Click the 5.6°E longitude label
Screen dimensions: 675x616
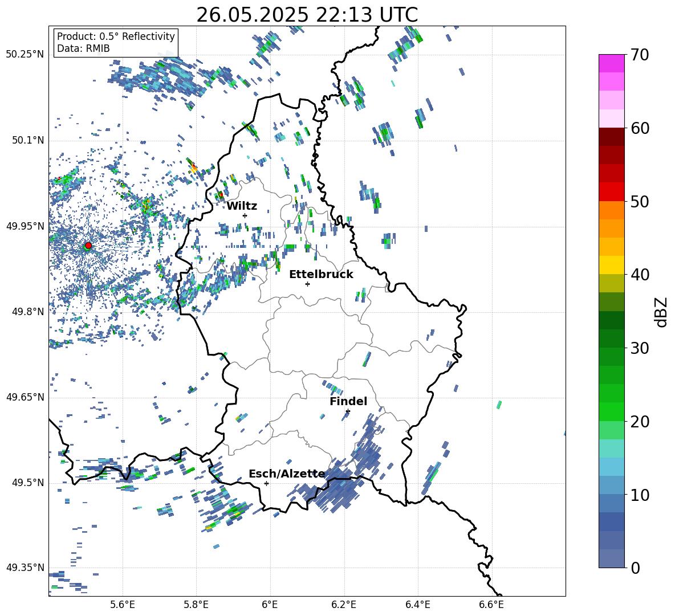(123, 605)
